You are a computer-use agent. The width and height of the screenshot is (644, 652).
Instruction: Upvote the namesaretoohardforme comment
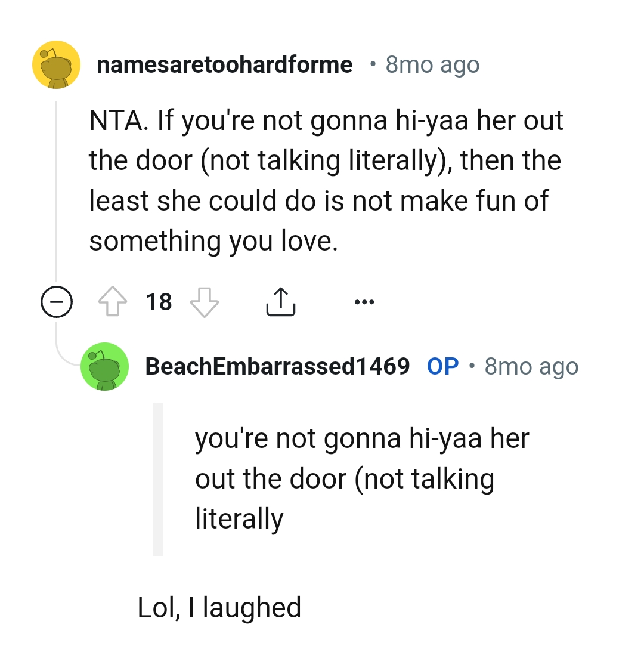tap(112, 301)
